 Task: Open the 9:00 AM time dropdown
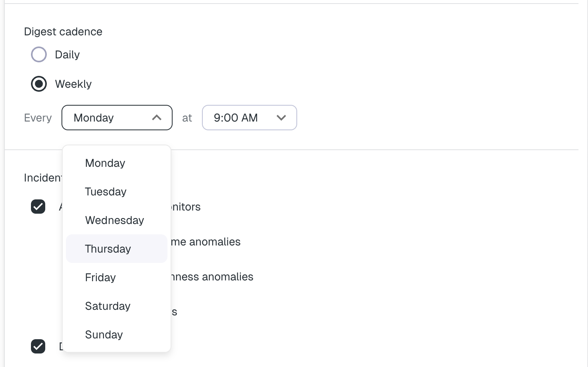click(249, 118)
